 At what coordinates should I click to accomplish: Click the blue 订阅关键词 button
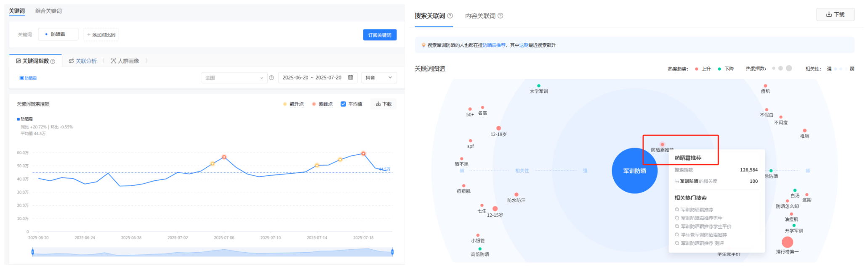point(379,35)
